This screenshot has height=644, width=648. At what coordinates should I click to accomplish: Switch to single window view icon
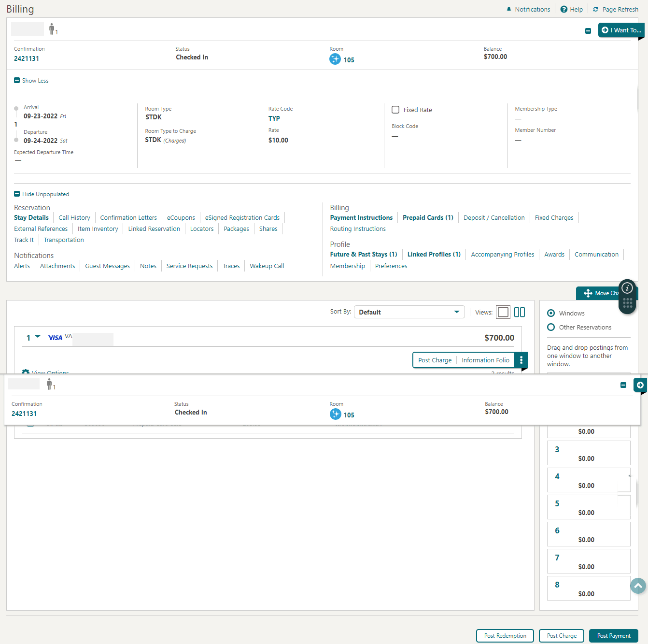503,312
